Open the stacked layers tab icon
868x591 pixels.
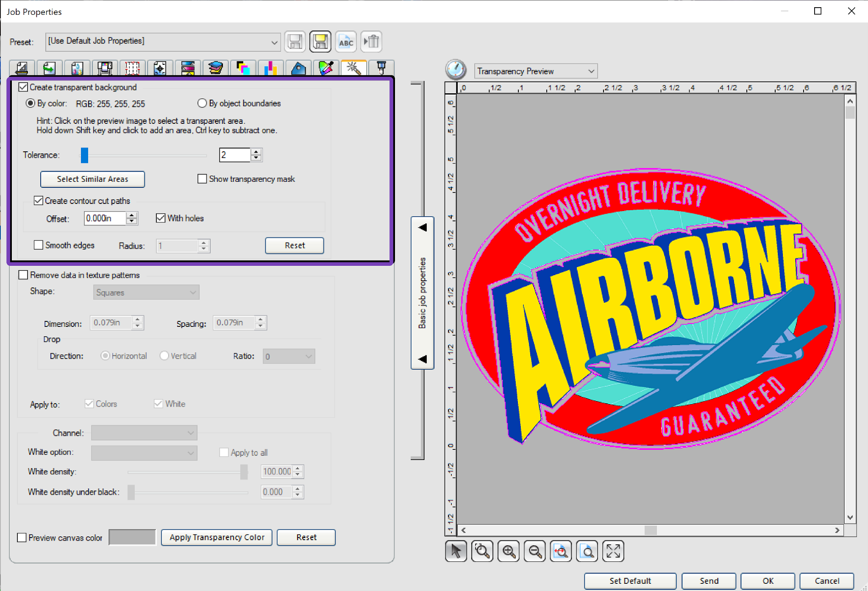215,68
